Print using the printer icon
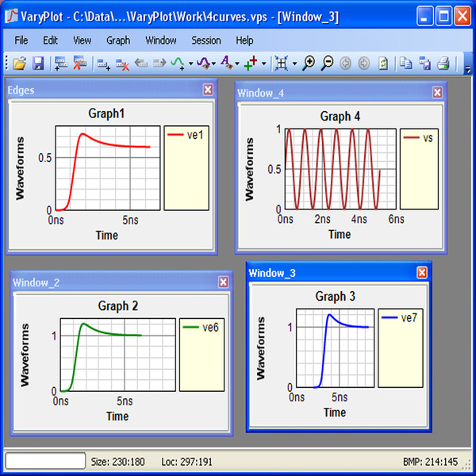The width and height of the screenshot is (476, 476). point(443,63)
